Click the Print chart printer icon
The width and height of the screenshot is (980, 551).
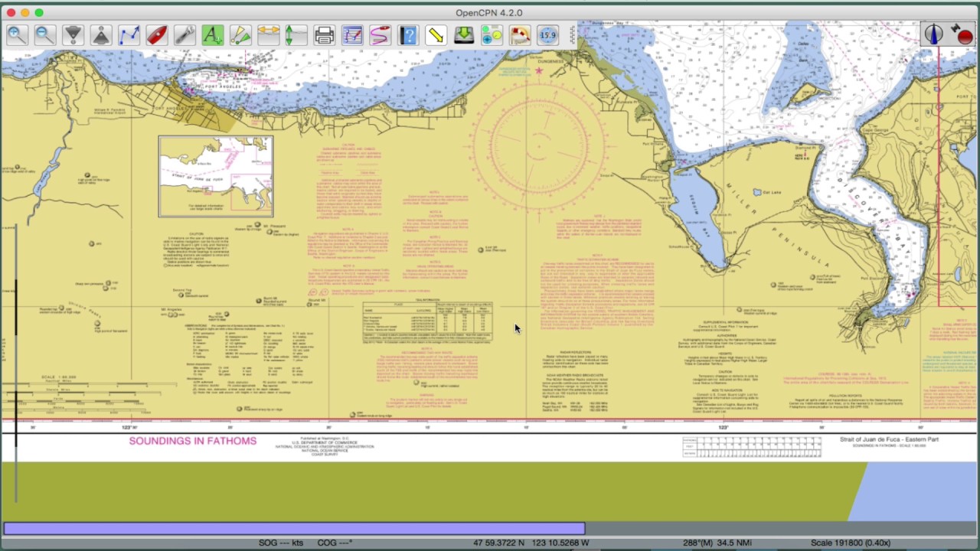[324, 35]
